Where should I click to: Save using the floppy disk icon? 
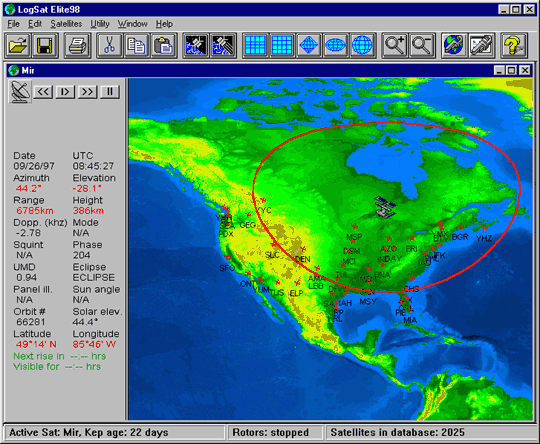point(45,45)
